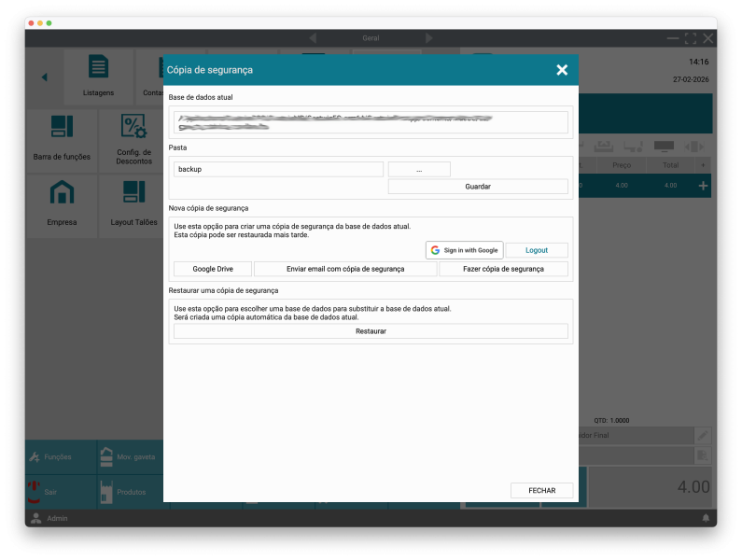
Task: Click the Google Drive button
Action: click(x=213, y=269)
